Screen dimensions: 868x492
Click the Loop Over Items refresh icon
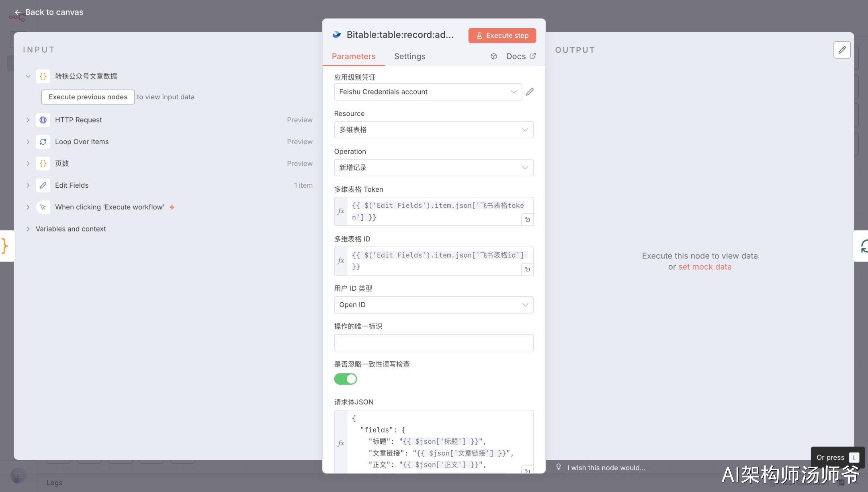coord(43,141)
